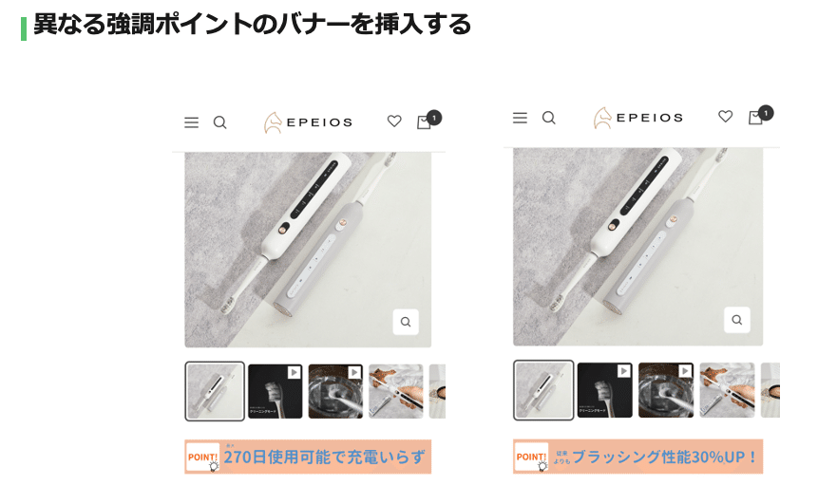The height and width of the screenshot is (504, 837).
Task: Play brush head video thumbnail in right gallery
Action: click(x=605, y=390)
